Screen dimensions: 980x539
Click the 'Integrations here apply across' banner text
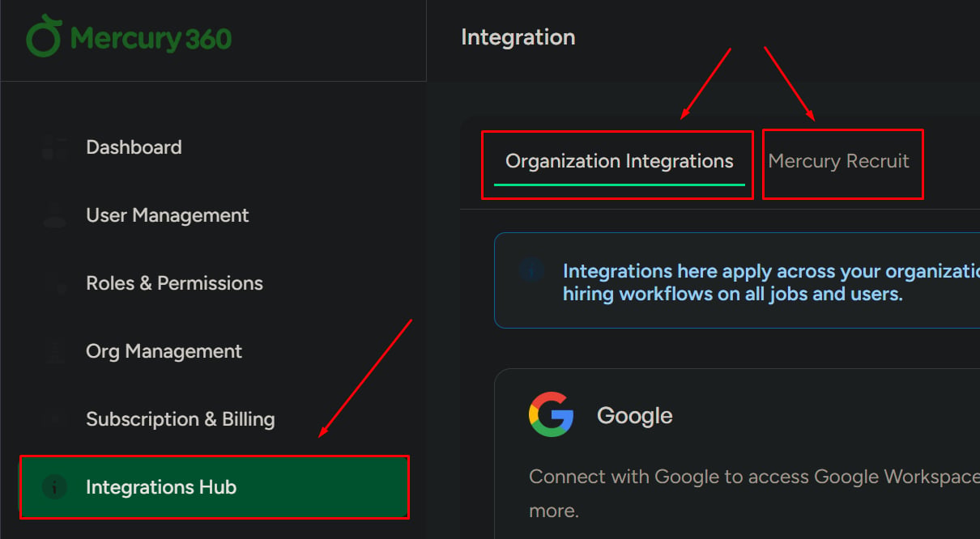coord(771,282)
